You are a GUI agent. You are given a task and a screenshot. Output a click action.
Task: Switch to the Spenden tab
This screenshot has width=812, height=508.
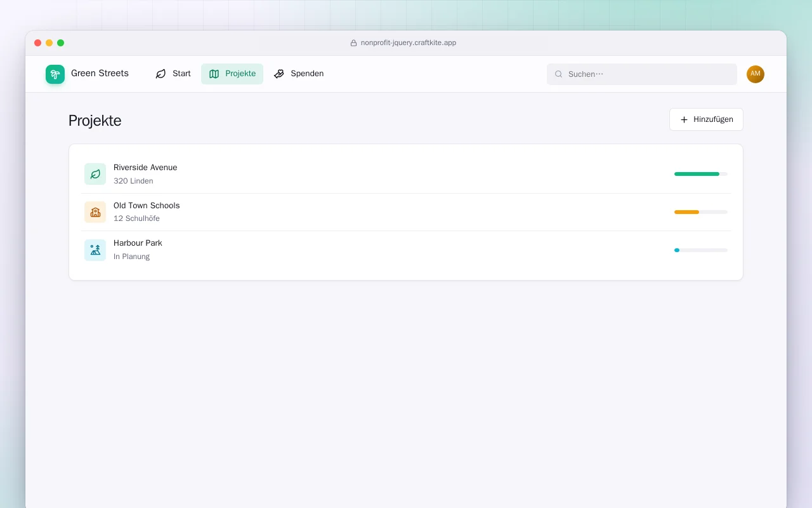[299, 74]
